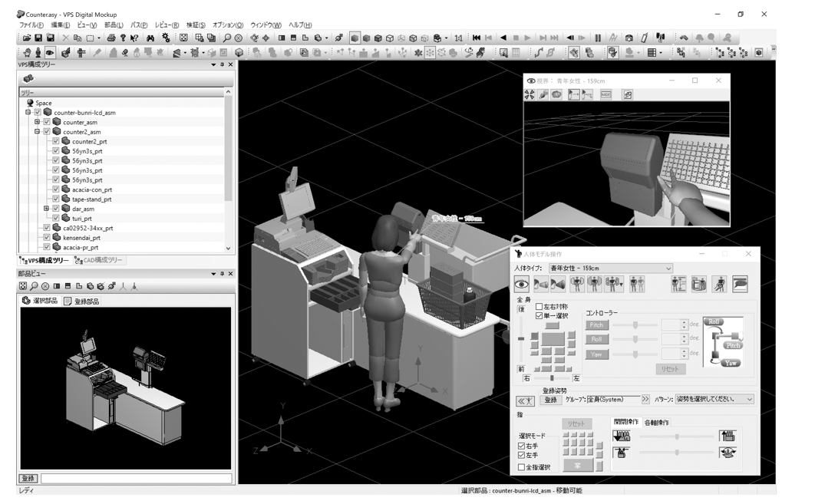
Task: Uncheck the 右手 checkbox
Action: click(522, 446)
